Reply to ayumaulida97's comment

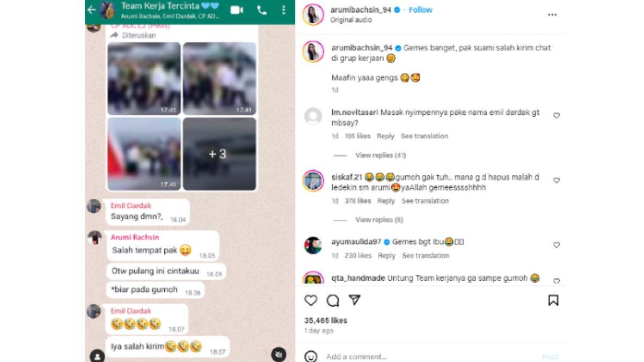click(x=386, y=256)
